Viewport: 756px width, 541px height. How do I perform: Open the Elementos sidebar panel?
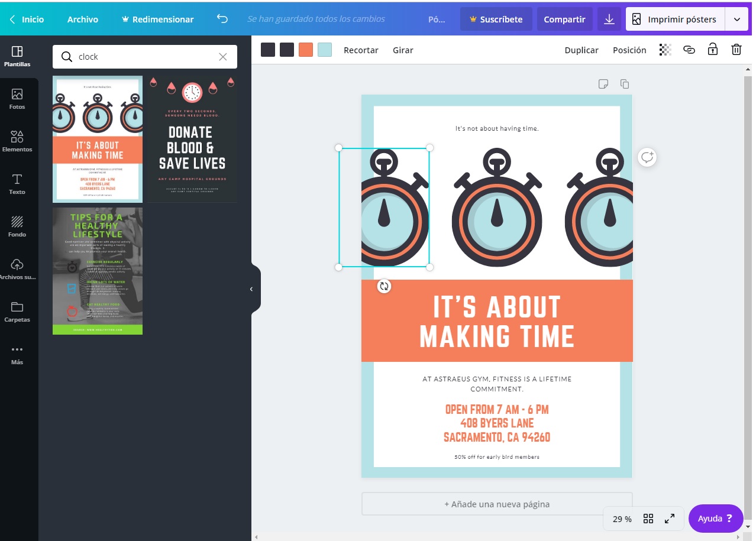17,141
